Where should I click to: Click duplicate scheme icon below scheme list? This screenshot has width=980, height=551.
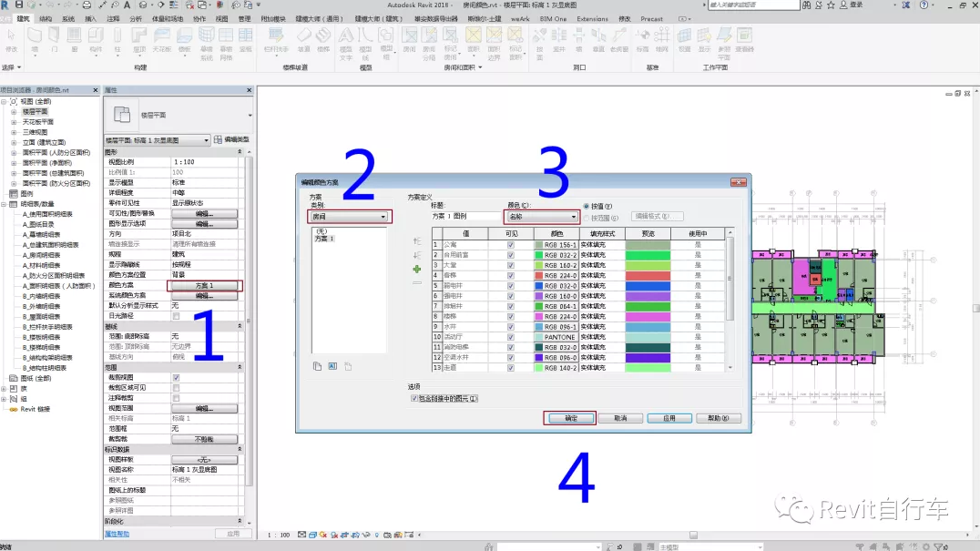(x=317, y=367)
